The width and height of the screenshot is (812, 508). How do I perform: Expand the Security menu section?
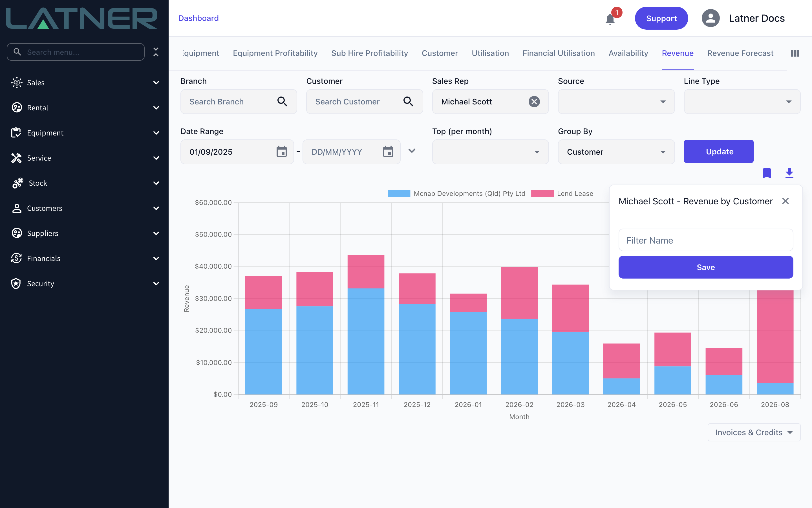156,284
